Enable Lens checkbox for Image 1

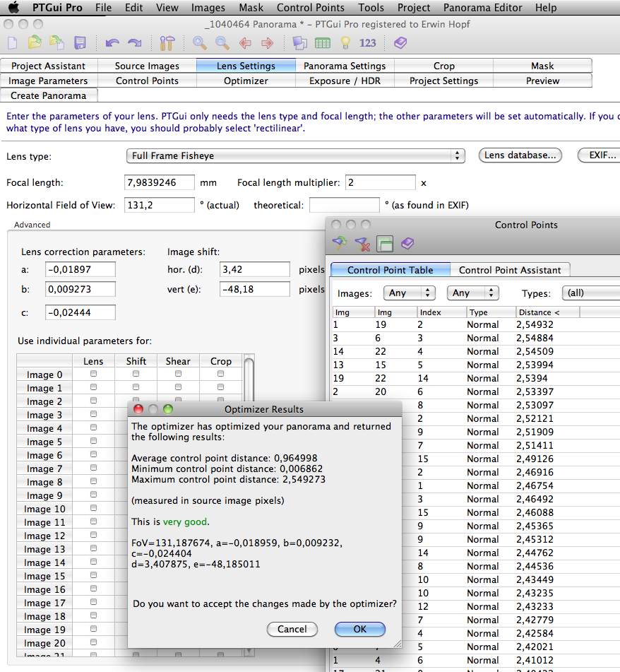tap(93, 387)
